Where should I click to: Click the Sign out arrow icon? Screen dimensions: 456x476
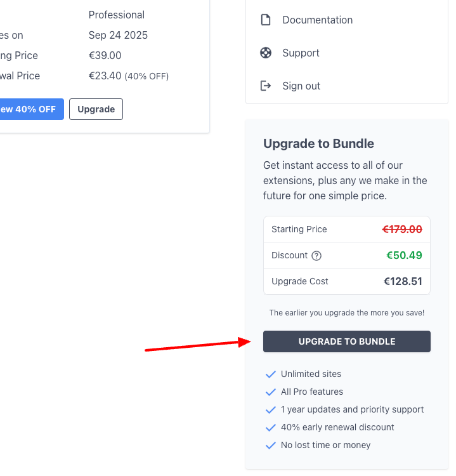(x=266, y=86)
